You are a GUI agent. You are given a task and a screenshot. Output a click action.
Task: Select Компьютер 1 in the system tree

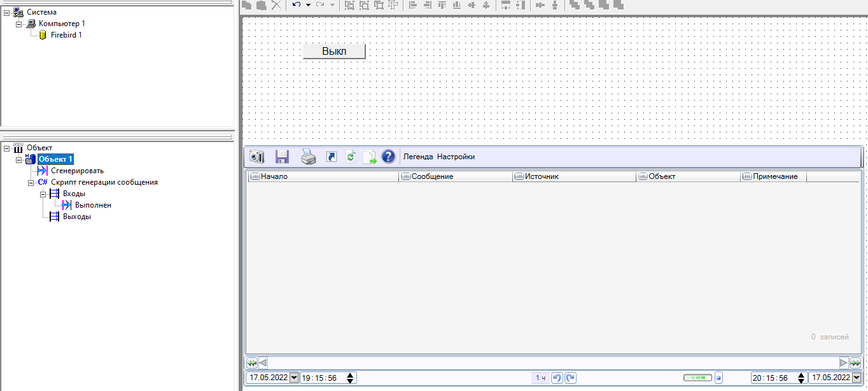tap(62, 24)
